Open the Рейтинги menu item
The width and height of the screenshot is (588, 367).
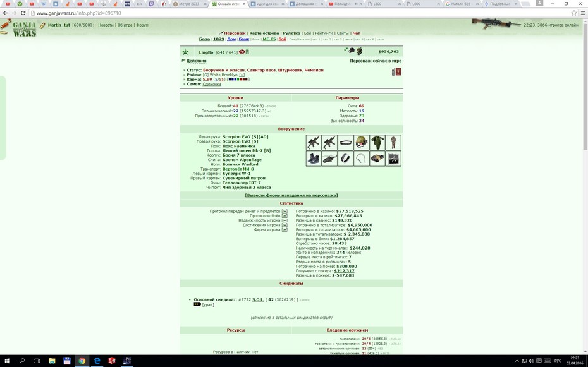click(324, 33)
